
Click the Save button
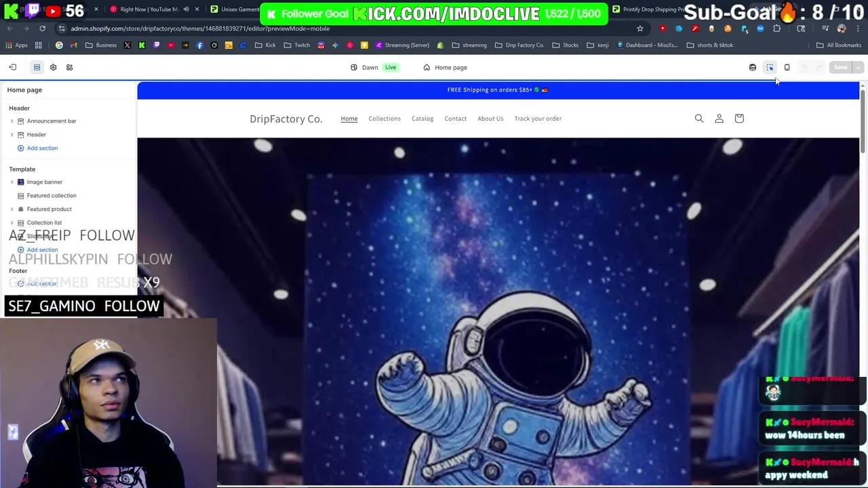coord(840,67)
